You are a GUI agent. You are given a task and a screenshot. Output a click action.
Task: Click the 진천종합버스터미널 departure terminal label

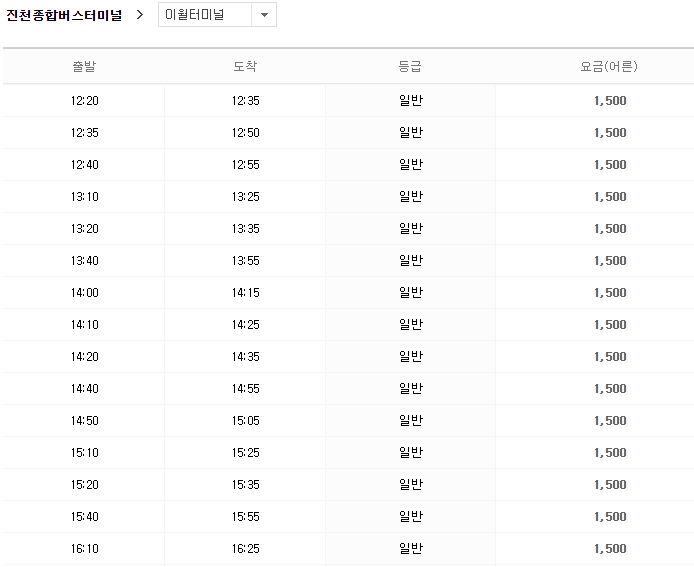point(64,15)
